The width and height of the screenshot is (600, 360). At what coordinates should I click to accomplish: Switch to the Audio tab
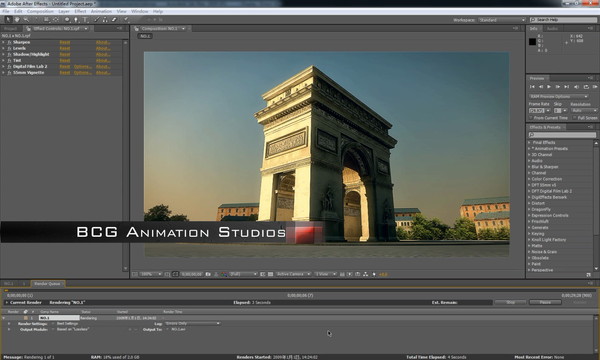(x=552, y=29)
